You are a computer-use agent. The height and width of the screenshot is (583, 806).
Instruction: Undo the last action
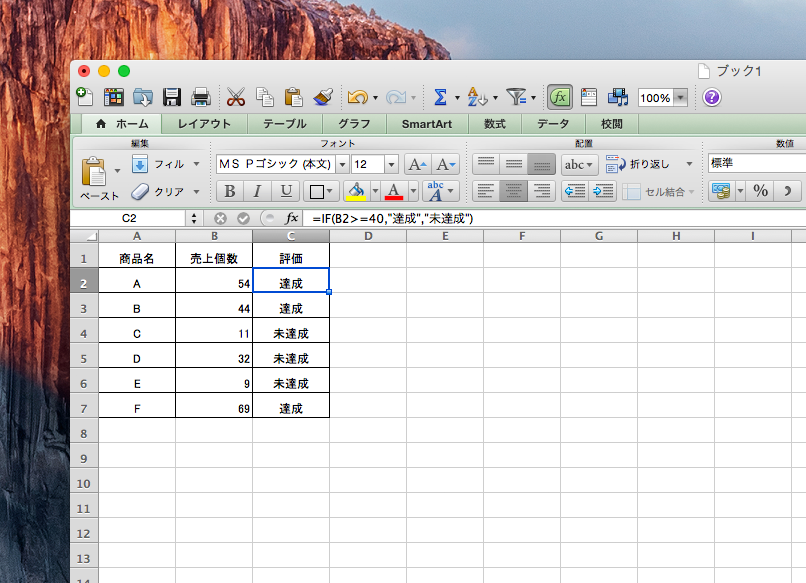(358, 97)
